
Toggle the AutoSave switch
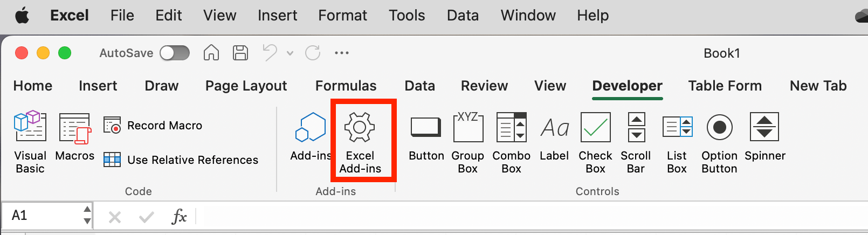click(175, 53)
